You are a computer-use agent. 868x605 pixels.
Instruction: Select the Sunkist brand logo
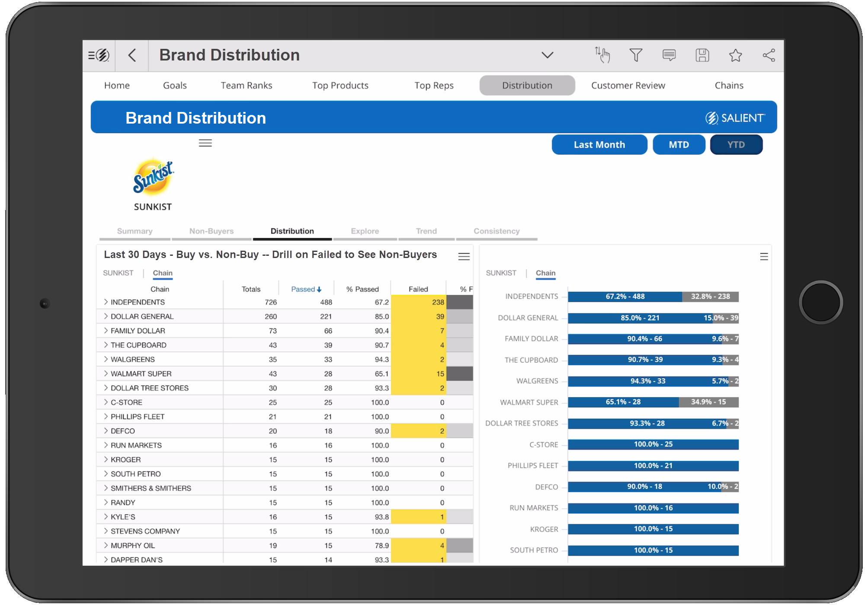tap(153, 178)
